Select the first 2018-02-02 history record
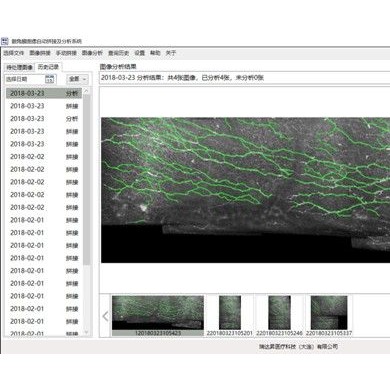The image size is (390, 390). click(x=44, y=157)
